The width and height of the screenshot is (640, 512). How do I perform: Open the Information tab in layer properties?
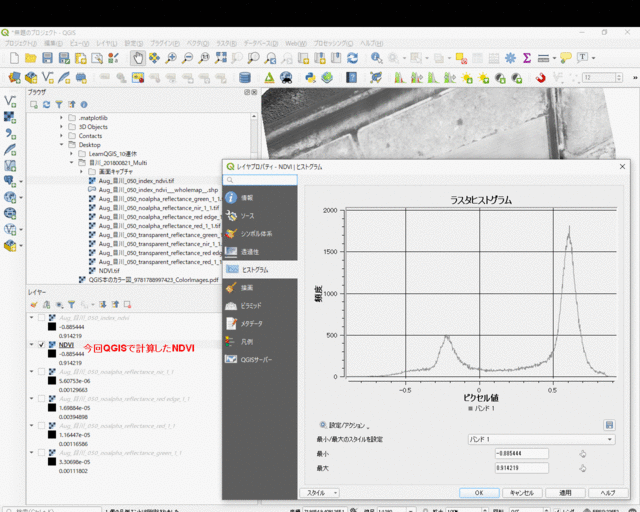pos(260,198)
